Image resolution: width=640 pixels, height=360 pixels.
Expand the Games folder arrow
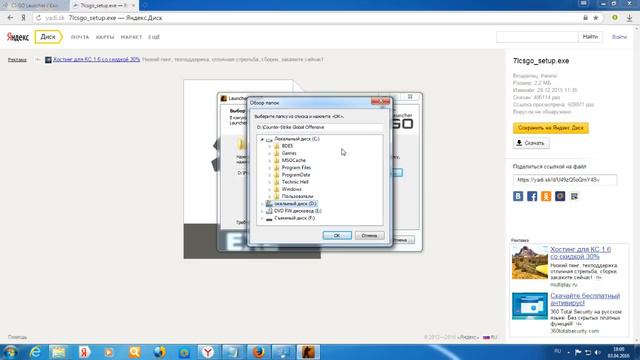[x=269, y=153]
